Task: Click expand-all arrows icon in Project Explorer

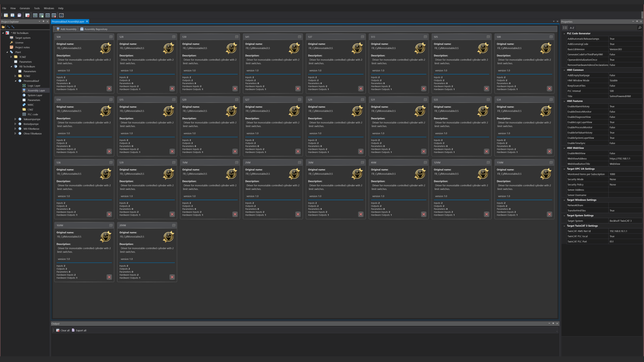Action: [13, 27]
